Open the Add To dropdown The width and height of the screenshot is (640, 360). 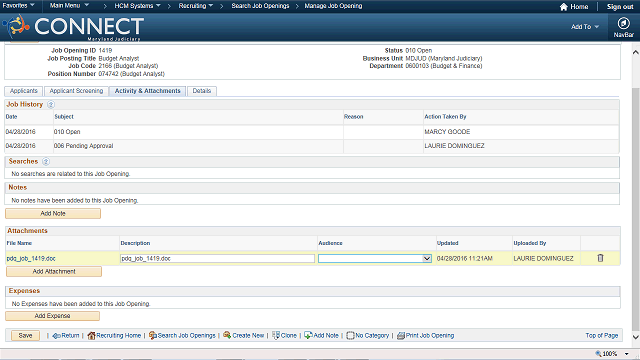584,27
